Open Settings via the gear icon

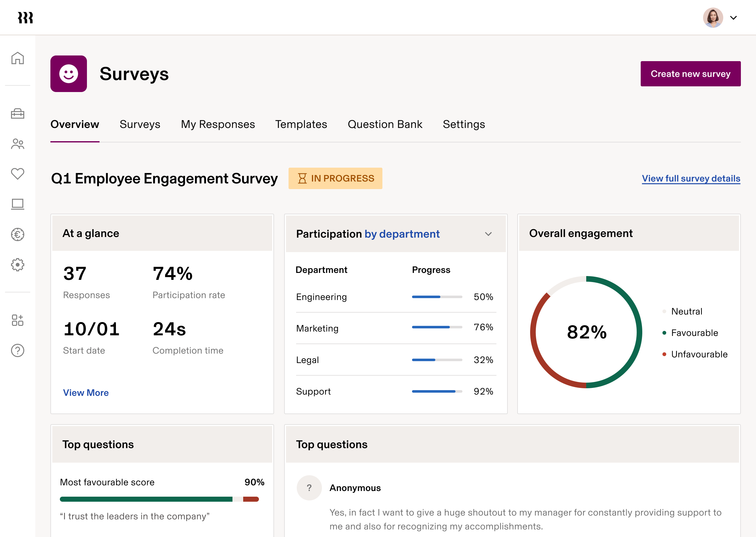click(18, 264)
